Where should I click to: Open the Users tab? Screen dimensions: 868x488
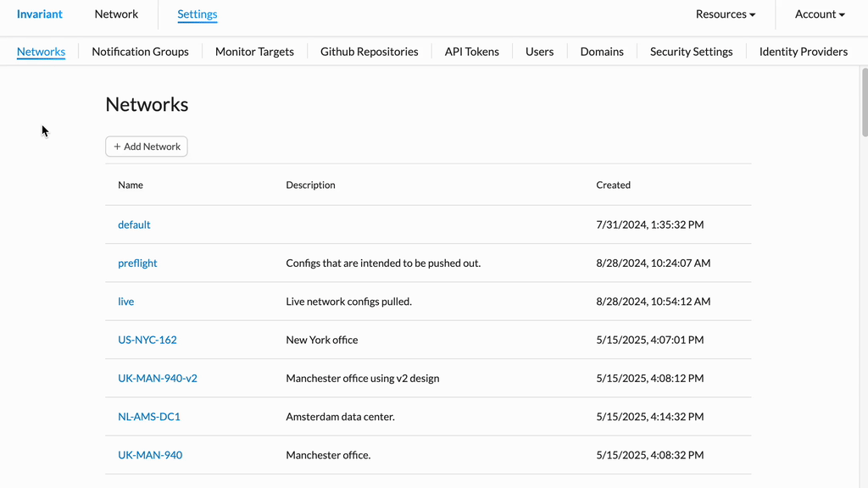pos(539,52)
